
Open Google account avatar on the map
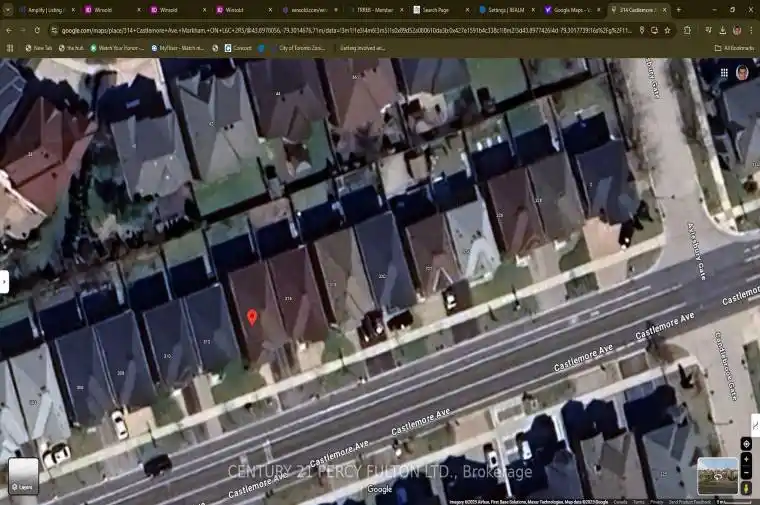pos(742,73)
